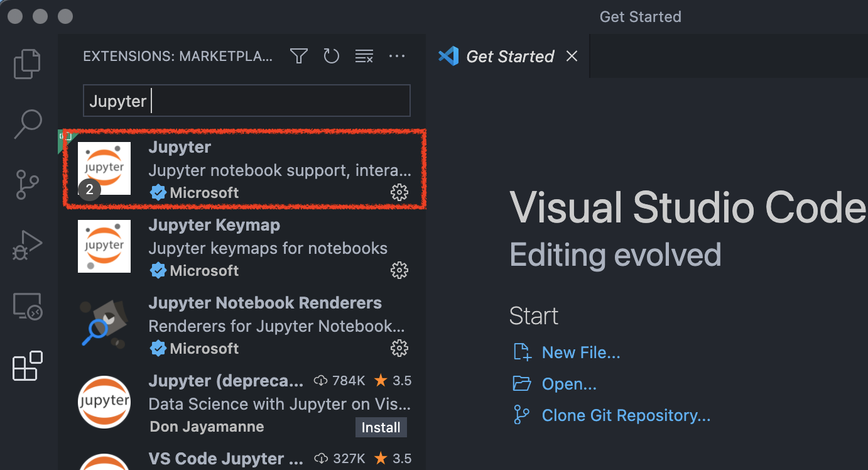Refresh the extensions list
This screenshot has width=868, height=470.
click(331, 56)
